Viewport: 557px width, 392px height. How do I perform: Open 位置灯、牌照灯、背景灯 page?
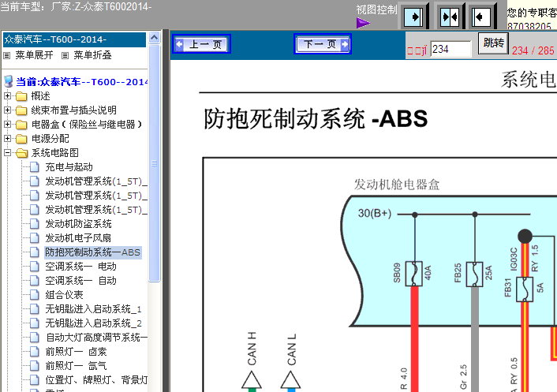(96, 380)
